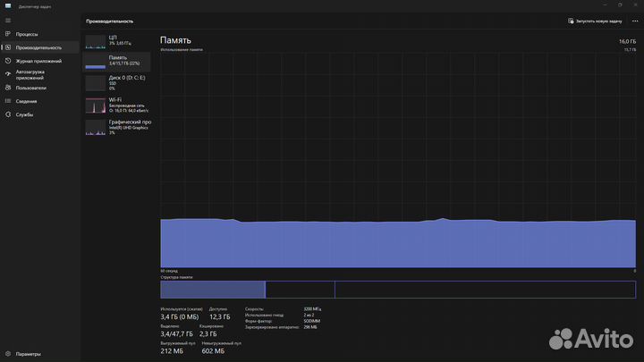This screenshot has width=644, height=362.
Task: Maximize the Task Manager window
Action: point(620,4)
